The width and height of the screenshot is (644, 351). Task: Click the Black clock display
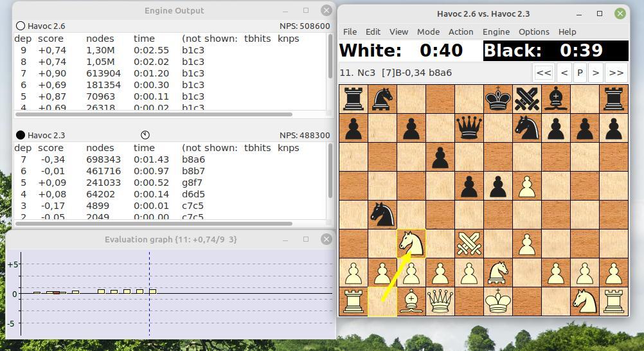[555, 51]
